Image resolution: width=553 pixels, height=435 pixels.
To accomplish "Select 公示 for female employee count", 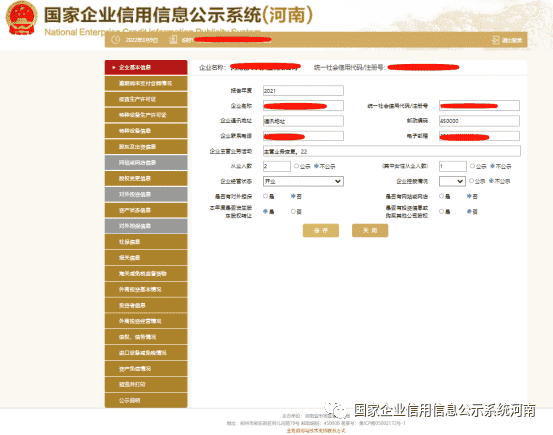I will click(473, 166).
